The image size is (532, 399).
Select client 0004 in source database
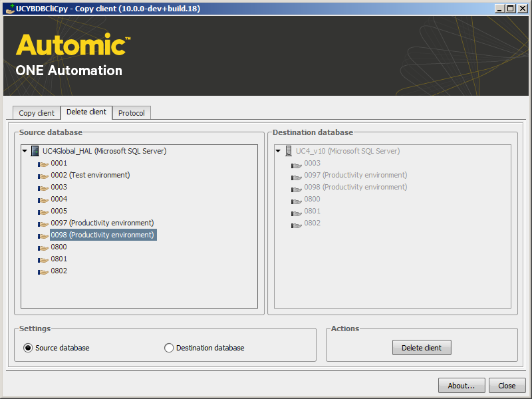click(x=59, y=199)
